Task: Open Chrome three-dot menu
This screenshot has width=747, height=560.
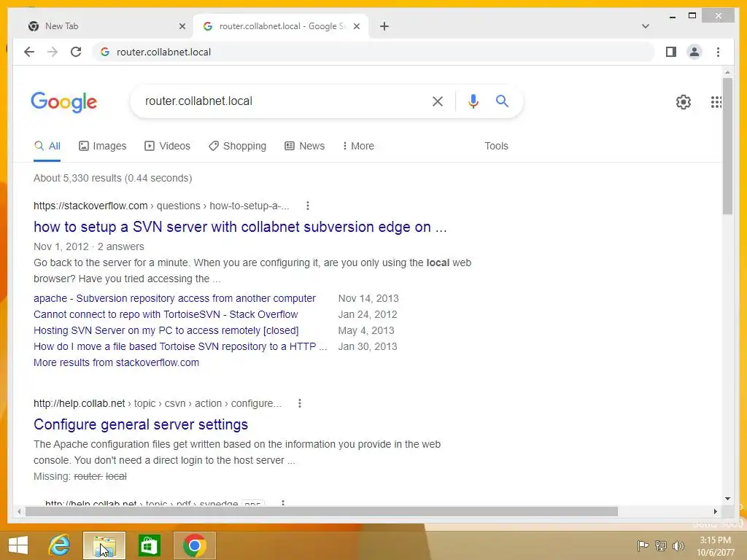Action: coord(718,52)
